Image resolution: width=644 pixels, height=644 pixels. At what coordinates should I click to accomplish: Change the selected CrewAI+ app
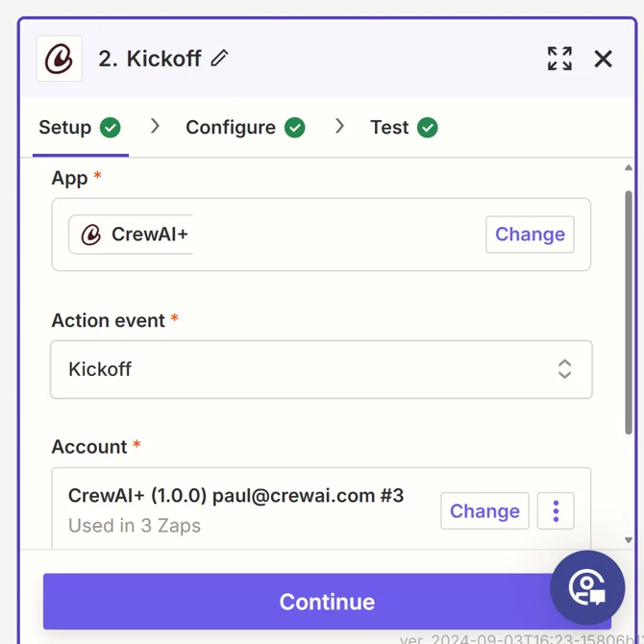coord(530,235)
